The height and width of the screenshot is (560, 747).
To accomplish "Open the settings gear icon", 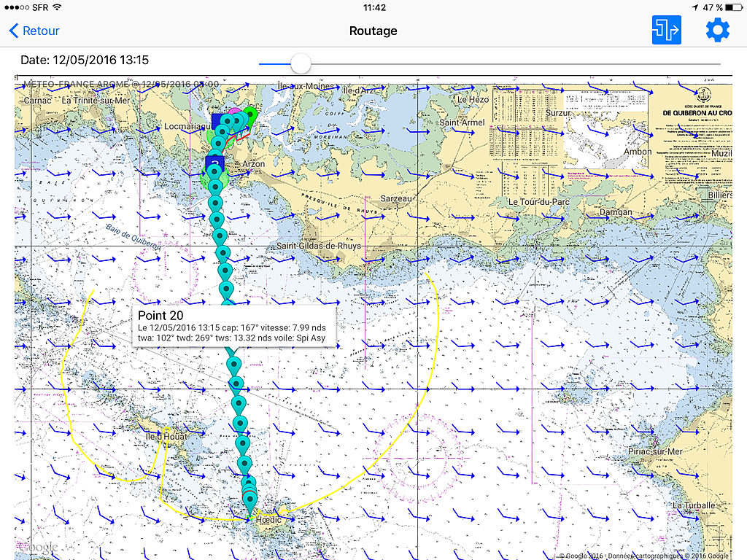I will click(718, 31).
